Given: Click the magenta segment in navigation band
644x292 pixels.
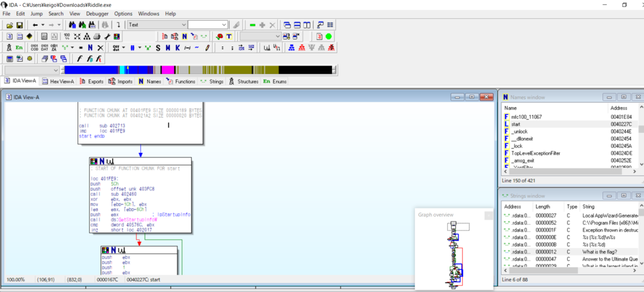Looking at the screenshot, I should 167,70.
